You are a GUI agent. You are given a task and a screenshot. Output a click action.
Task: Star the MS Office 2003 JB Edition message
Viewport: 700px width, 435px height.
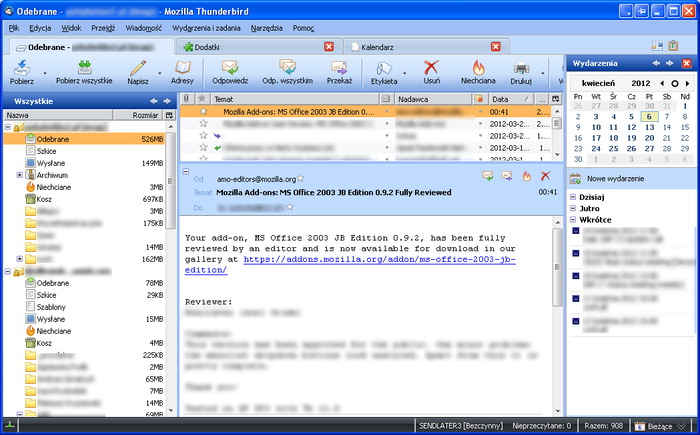tap(203, 112)
